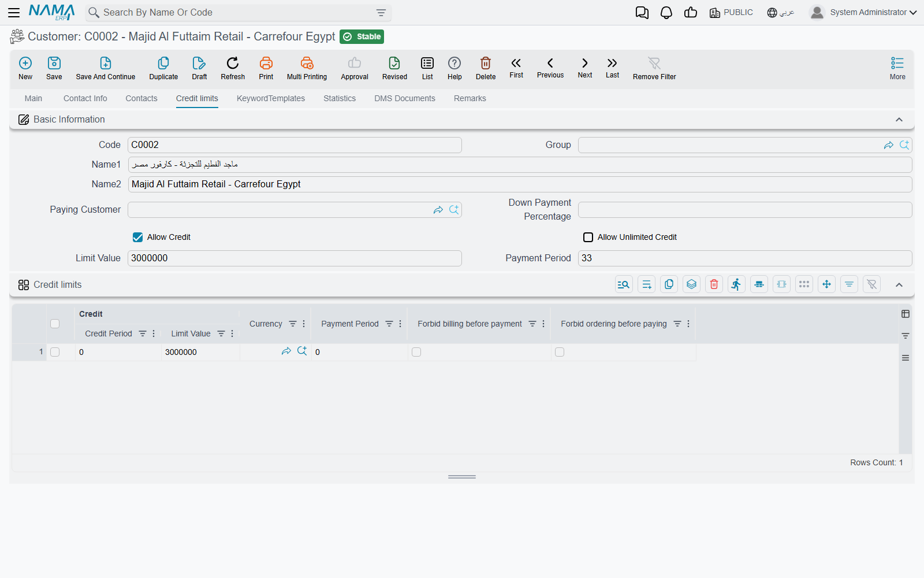Open the Statistics tab
This screenshot has width=924, height=578.
[340, 98]
